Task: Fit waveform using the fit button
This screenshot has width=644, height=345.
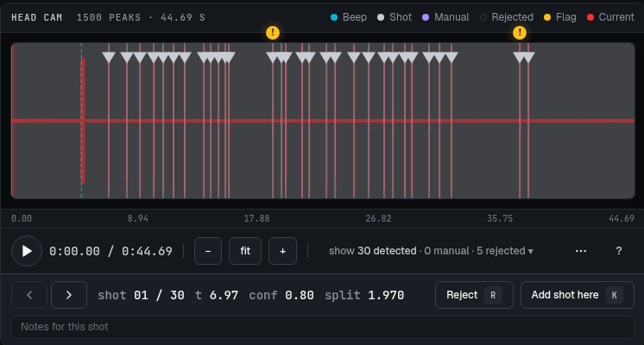Action: (245, 251)
